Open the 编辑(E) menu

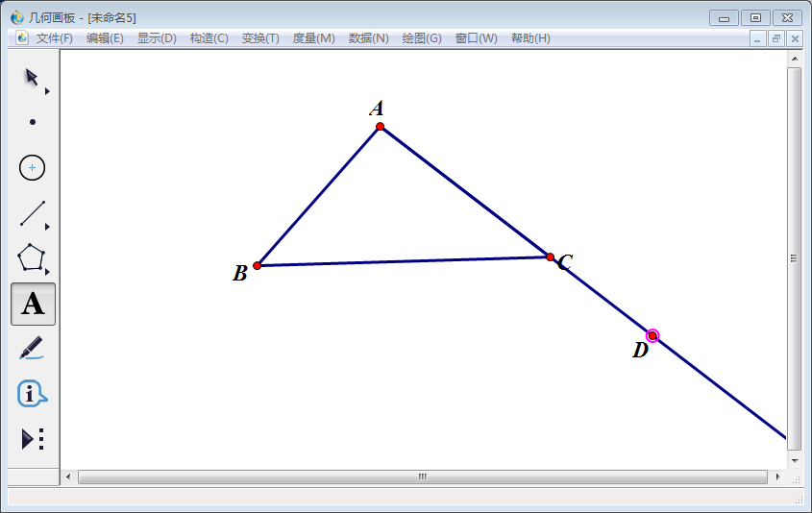105,38
